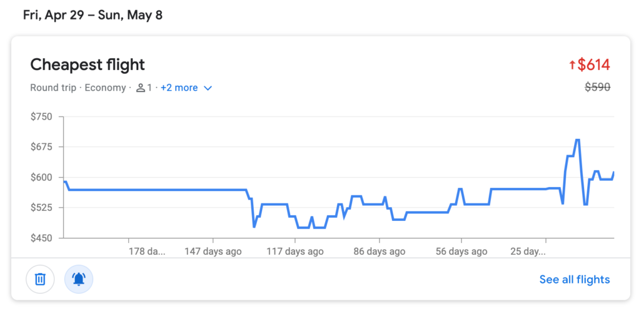
Task: Click the chevron arrow beside +2 more
Action: tap(208, 88)
